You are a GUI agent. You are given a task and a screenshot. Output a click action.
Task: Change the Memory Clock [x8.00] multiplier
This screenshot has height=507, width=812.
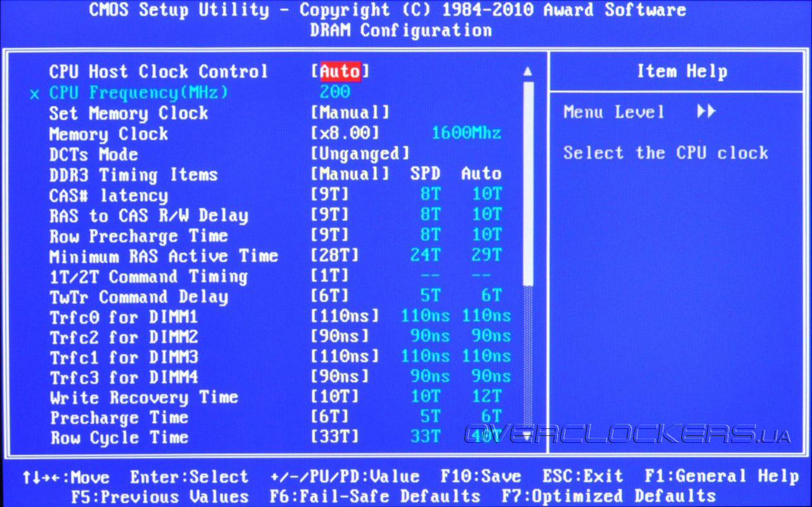click(x=345, y=133)
